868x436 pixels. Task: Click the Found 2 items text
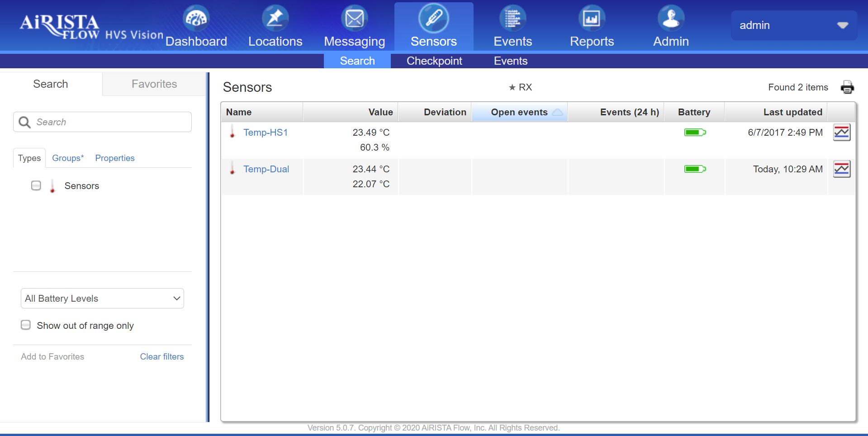[x=798, y=87]
